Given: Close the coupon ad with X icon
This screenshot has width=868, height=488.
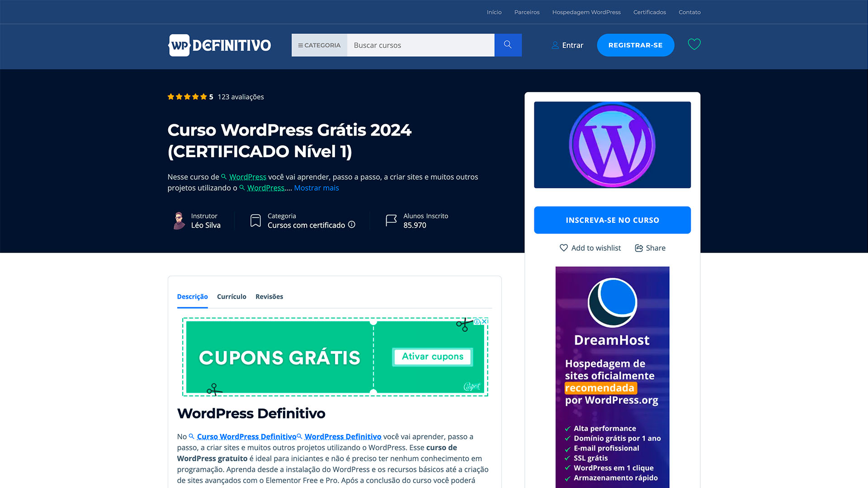Looking at the screenshot, I should point(484,321).
